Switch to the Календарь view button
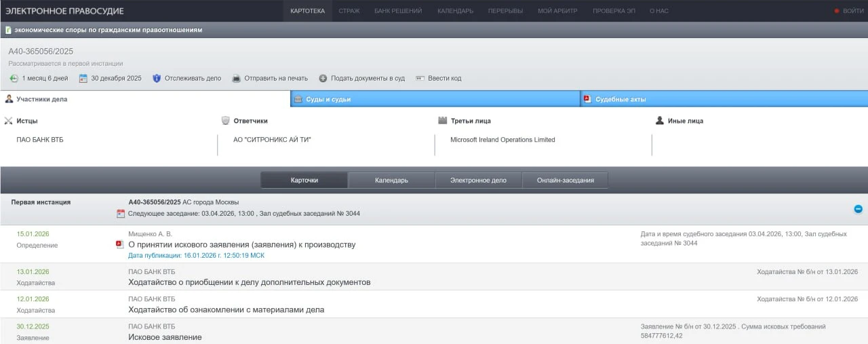 tap(391, 180)
